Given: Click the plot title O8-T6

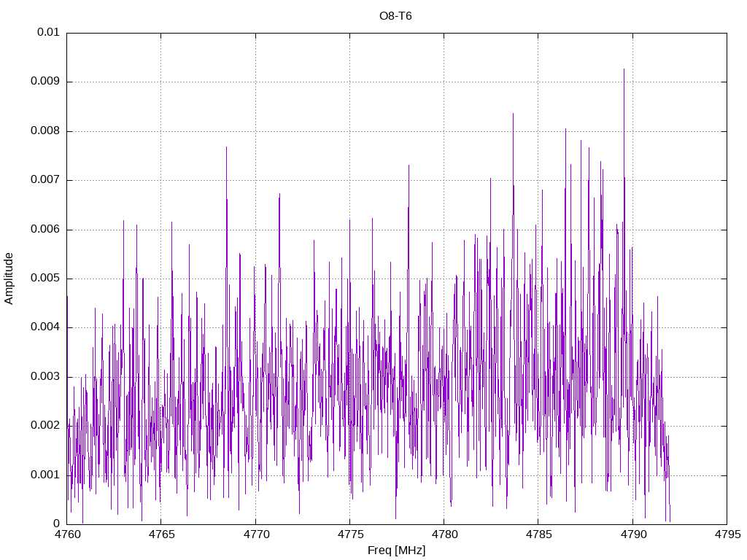Looking at the screenshot, I should point(395,16).
